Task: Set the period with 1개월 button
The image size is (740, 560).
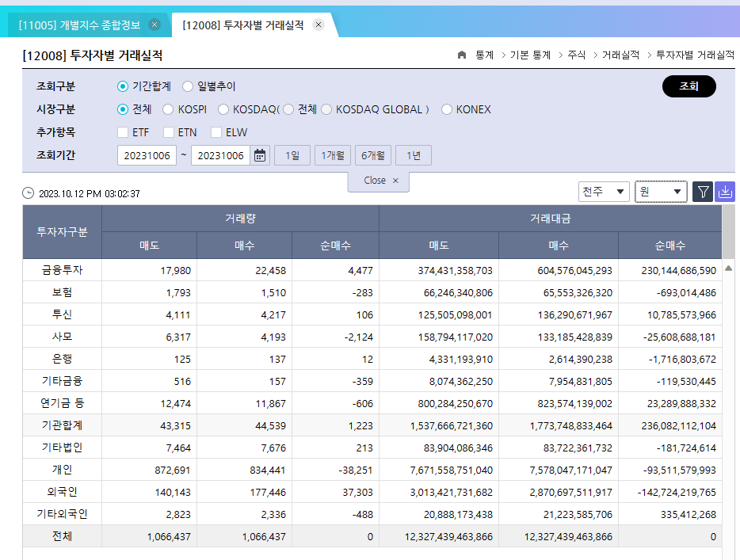Action: [x=333, y=155]
